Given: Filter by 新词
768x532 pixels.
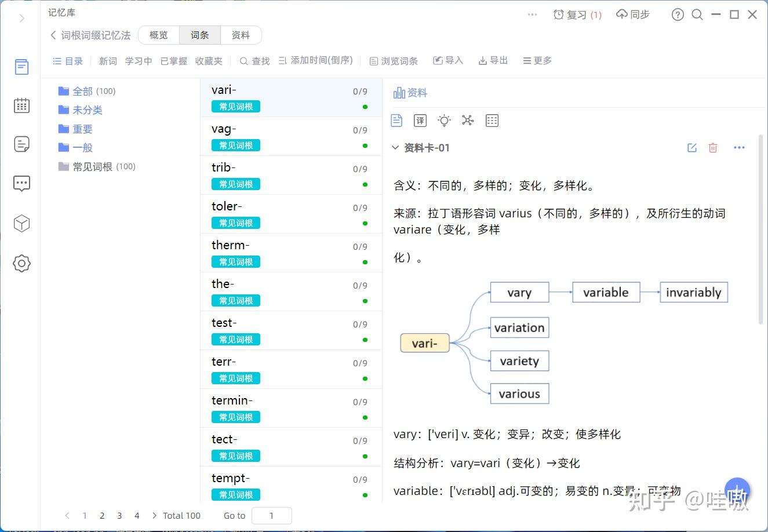Looking at the screenshot, I should coord(108,61).
